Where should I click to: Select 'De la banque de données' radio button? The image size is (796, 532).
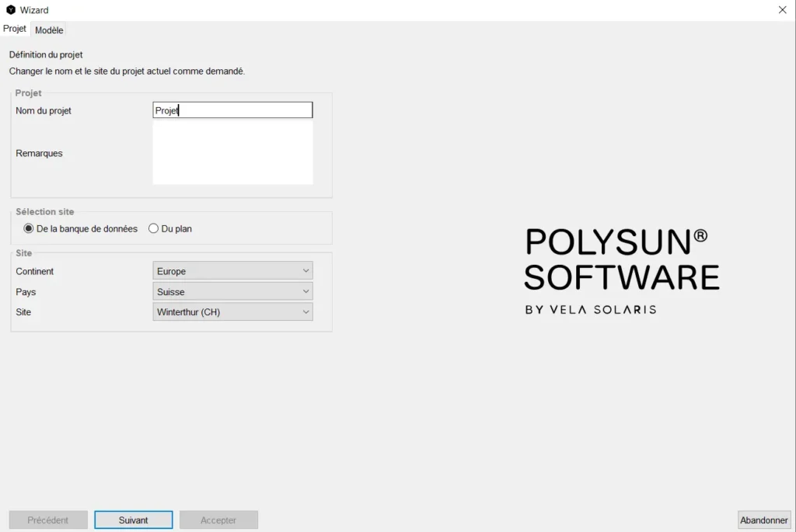pos(30,229)
